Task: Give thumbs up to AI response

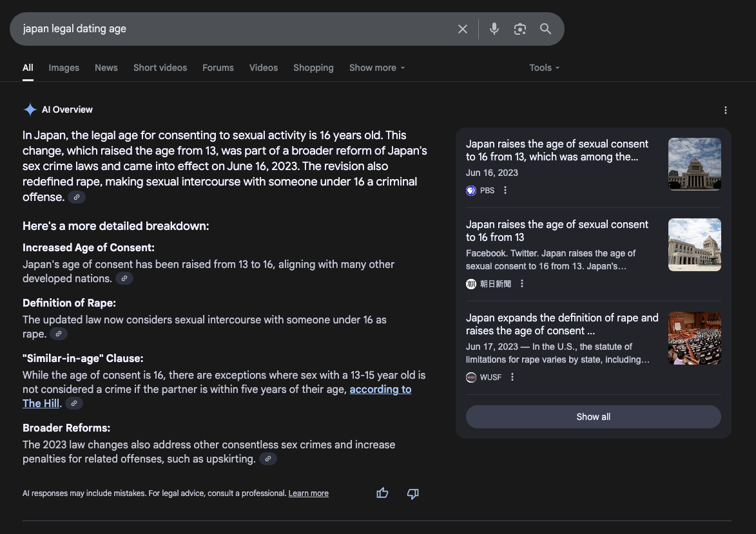Action: coord(382,493)
